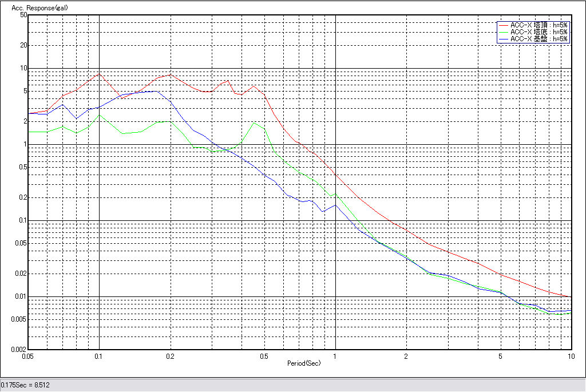Screen dimensions: 586x392
Task: Click the status bar reading 0.175Sec = 8.512
Action: [x=26, y=385]
